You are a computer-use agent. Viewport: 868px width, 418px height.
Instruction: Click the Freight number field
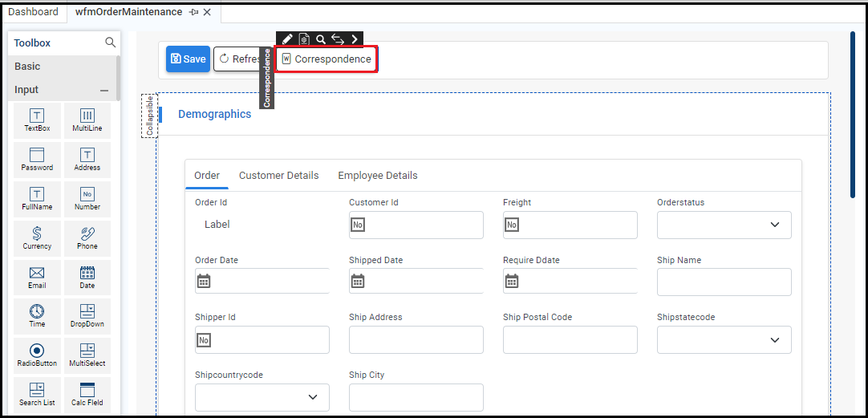(570, 225)
